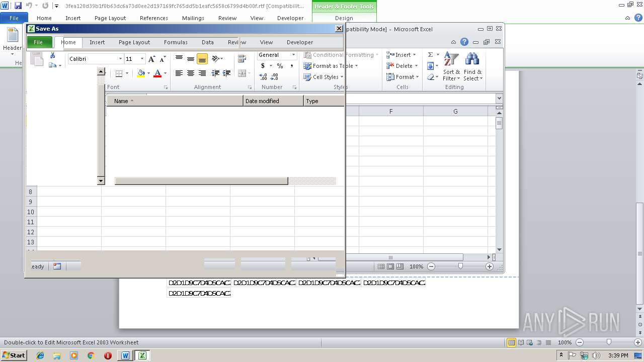Zoom in Excel with plus button
Image resolution: width=644 pixels, height=362 pixels.
tap(490, 266)
